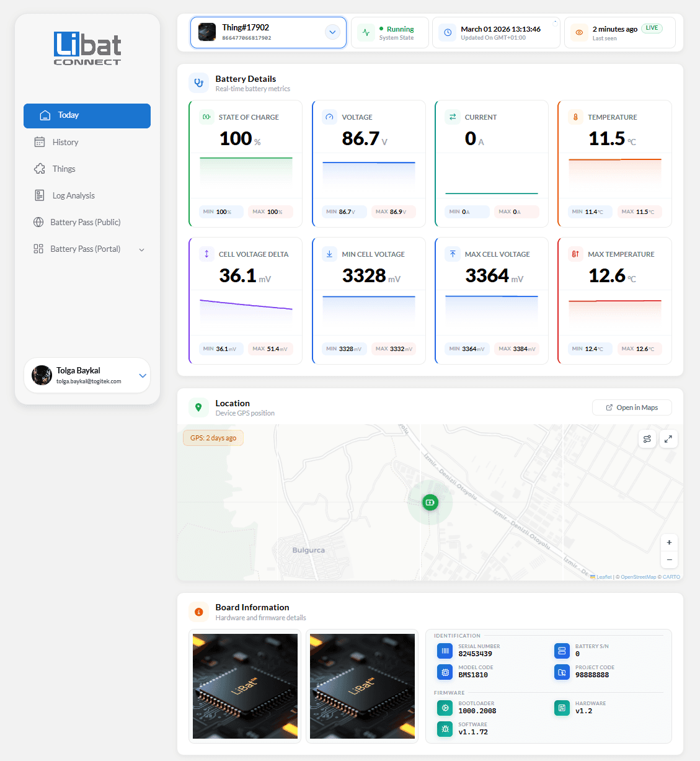Screen dimensions: 700x761
Task: Open the OpenStreetMap attribution link
Action: coord(638,577)
